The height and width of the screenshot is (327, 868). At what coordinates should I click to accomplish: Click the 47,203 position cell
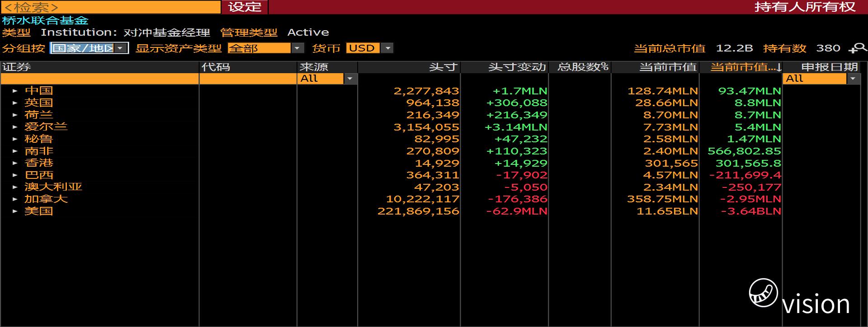tap(437, 187)
